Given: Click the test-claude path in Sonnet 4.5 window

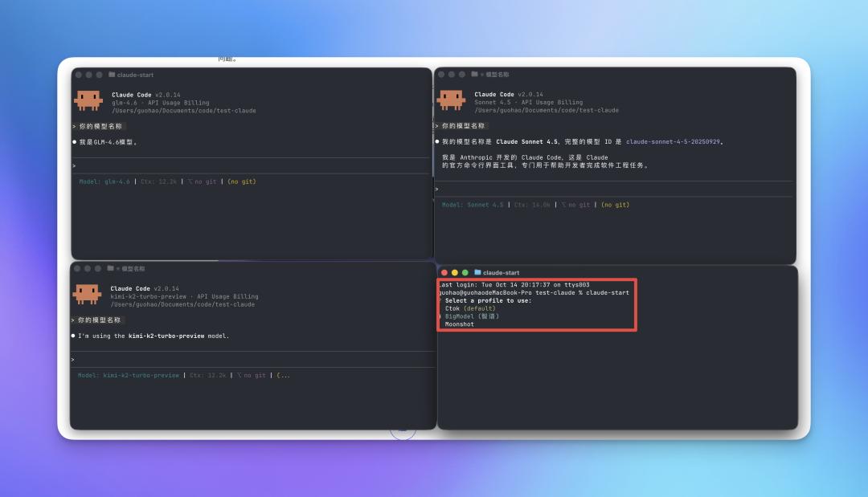Looking at the screenshot, I should point(547,110).
